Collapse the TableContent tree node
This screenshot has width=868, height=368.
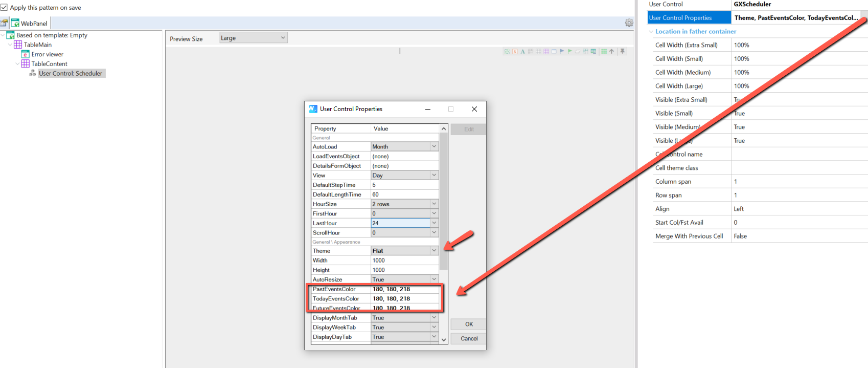pyautogui.click(x=17, y=64)
